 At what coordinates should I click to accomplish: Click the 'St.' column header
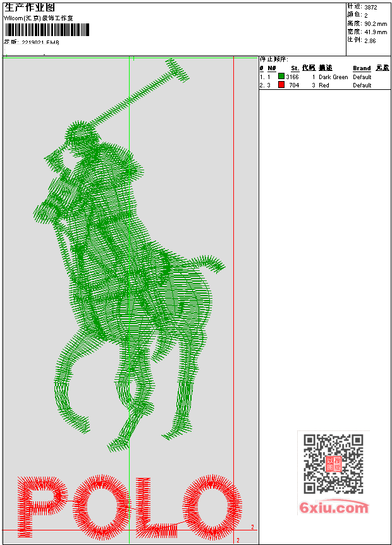point(295,68)
